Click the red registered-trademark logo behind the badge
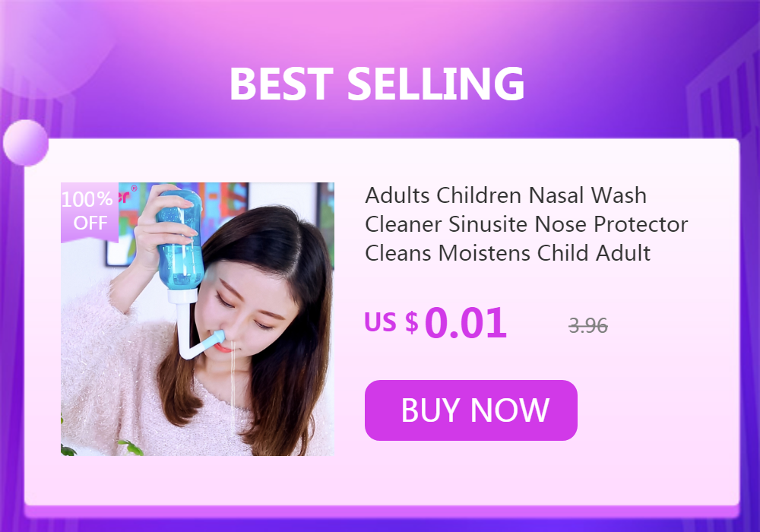 (x=128, y=195)
